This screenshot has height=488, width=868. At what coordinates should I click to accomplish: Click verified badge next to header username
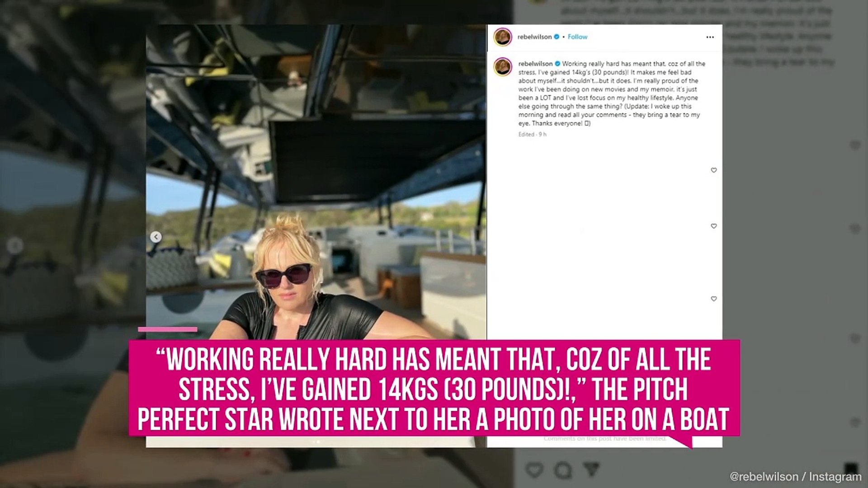pyautogui.click(x=557, y=37)
